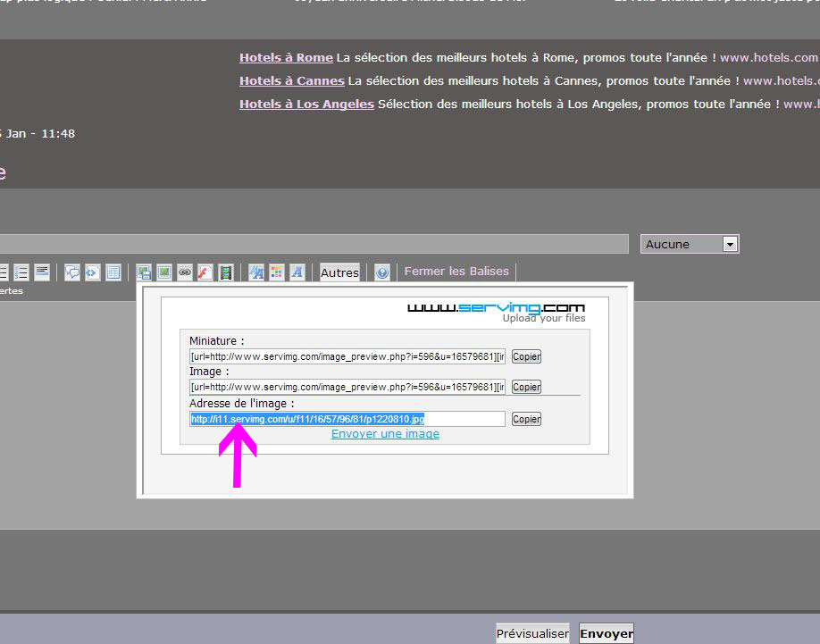Click the www.servimg.com logo
This screenshot has width=820, height=644.
[496, 307]
